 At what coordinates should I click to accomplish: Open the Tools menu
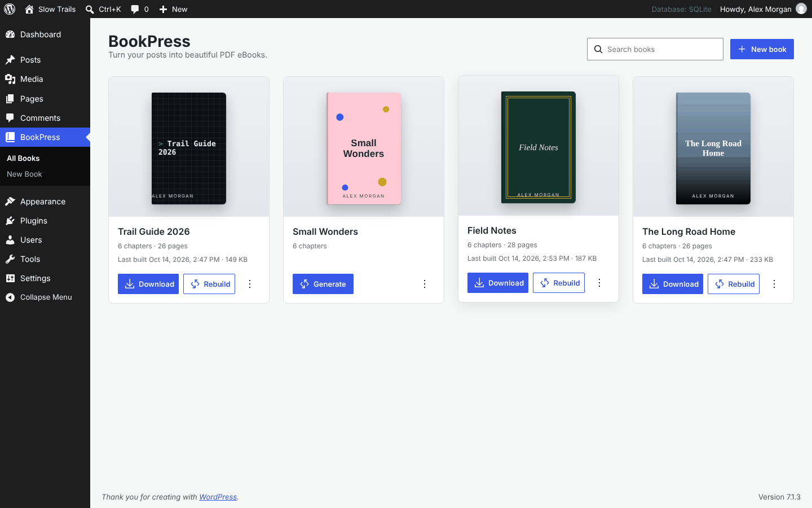[x=45, y=259]
